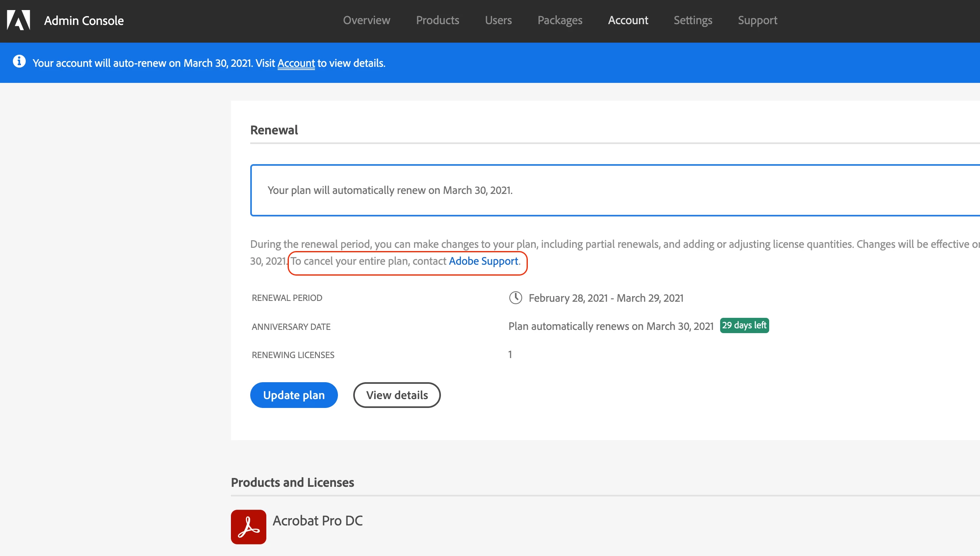Click the Adobe logo icon
This screenshot has height=556, width=980.
[19, 20]
